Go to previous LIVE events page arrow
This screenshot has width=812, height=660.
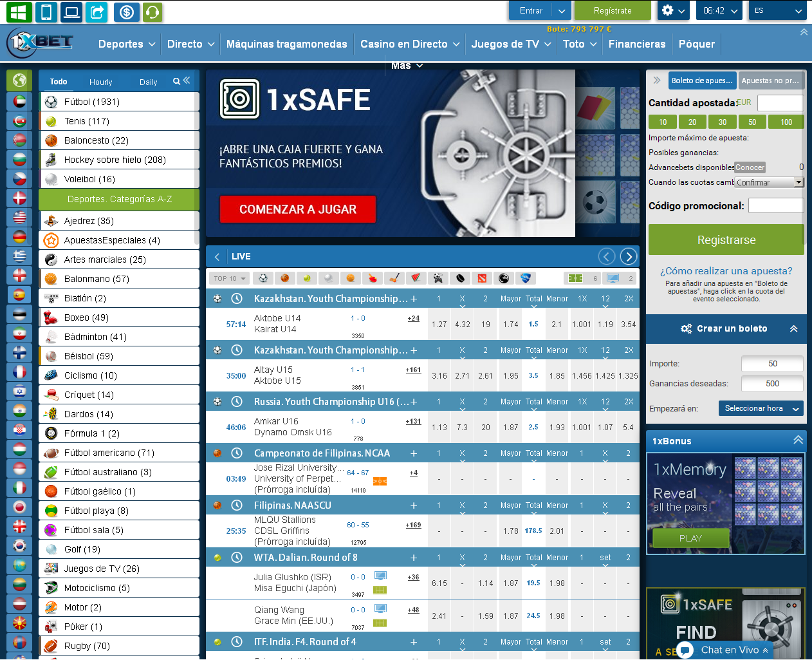[607, 256]
